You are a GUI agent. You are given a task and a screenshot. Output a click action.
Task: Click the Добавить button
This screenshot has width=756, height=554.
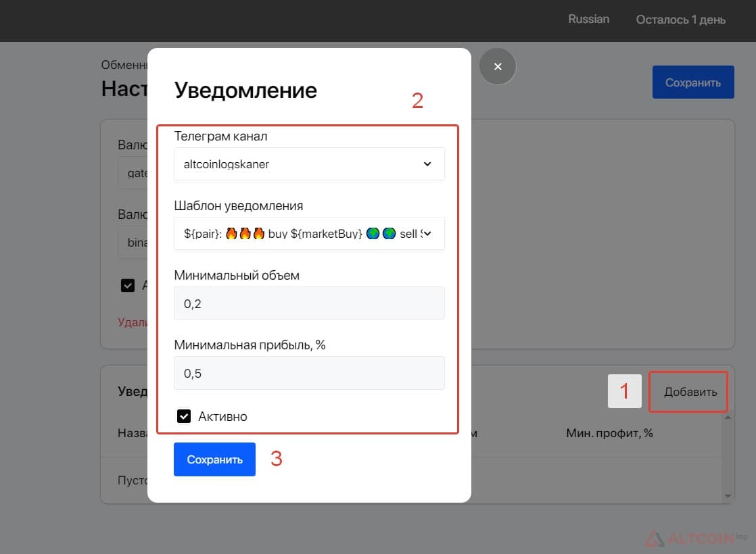690,392
